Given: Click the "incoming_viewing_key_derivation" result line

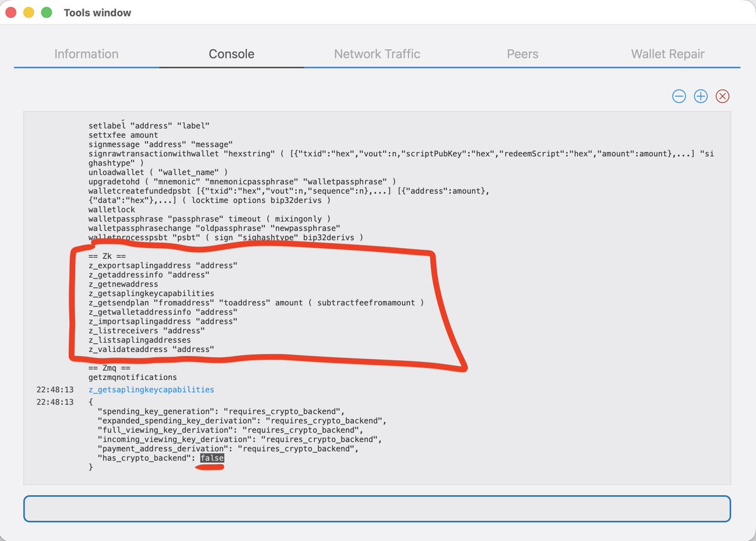Looking at the screenshot, I should click(240, 440).
